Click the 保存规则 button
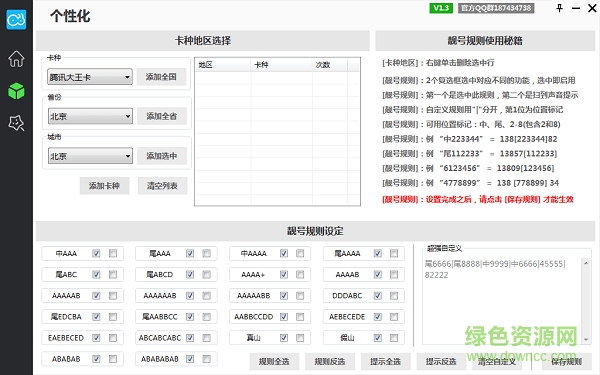Screen dimensions: 600x375 click(x=566, y=361)
